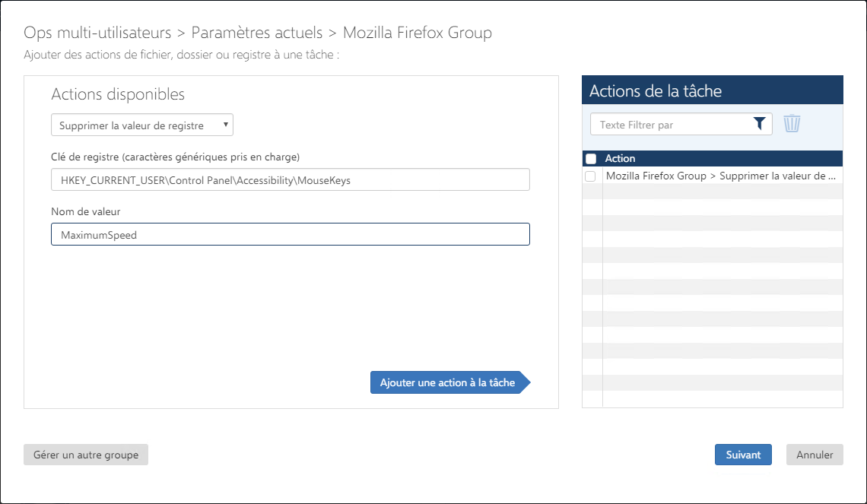Click the 'Actions disponibles' heading

118,94
